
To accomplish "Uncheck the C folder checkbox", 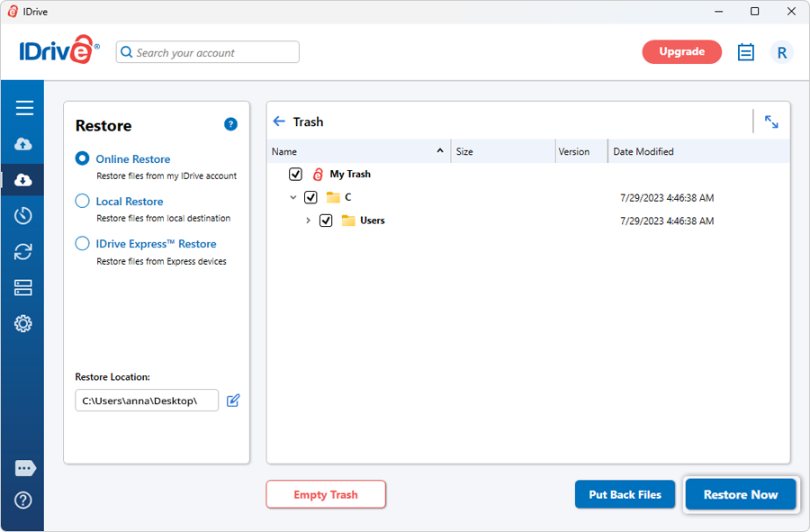I will pyautogui.click(x=310, y=197).
